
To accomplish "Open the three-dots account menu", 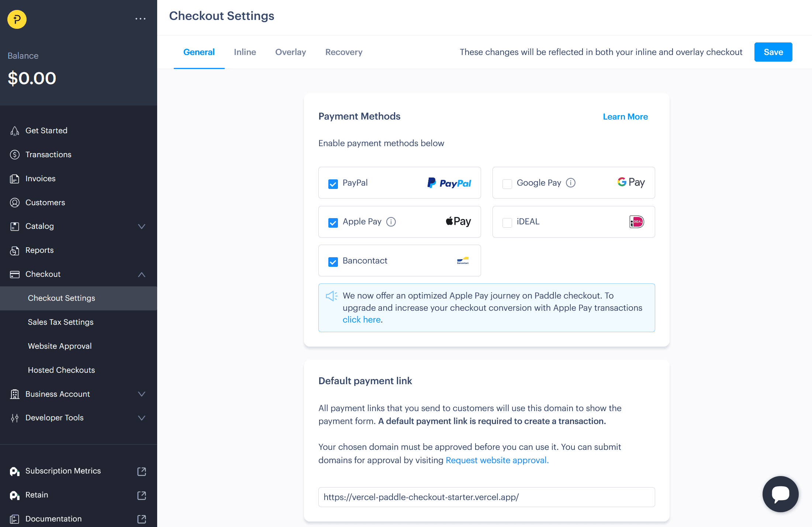I will tap(140, 18).
